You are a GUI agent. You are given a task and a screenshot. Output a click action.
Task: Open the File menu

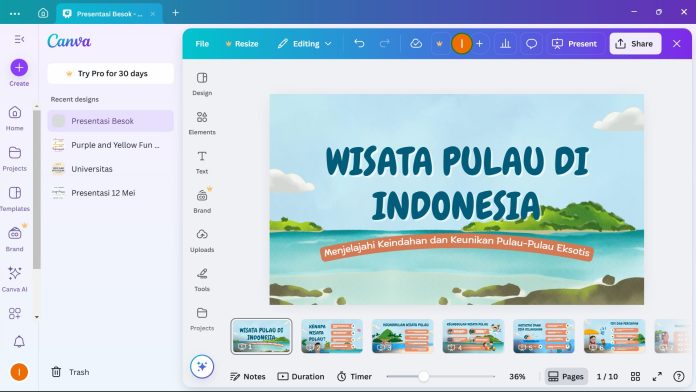pyautogui.click(x=202, y=44)
